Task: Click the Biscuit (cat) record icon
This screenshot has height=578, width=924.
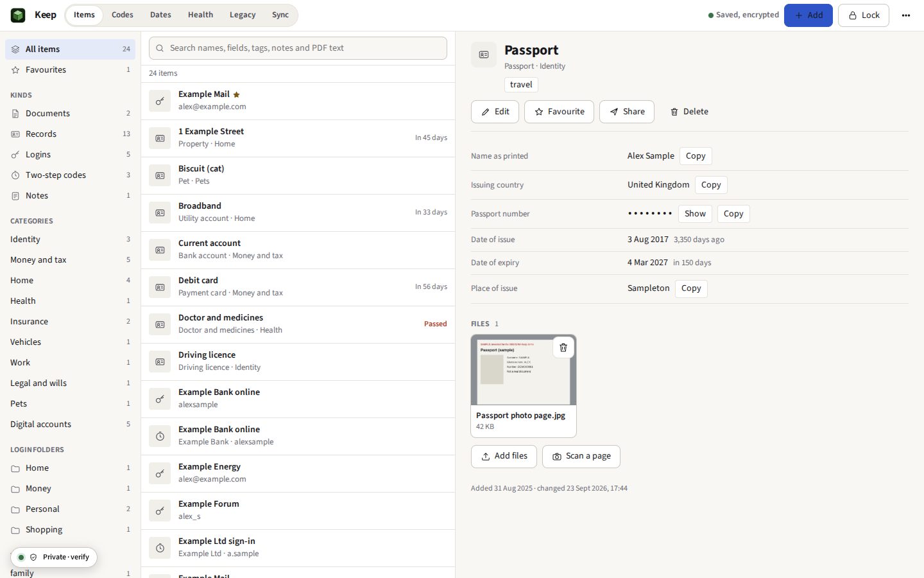Action: (160, 175)
